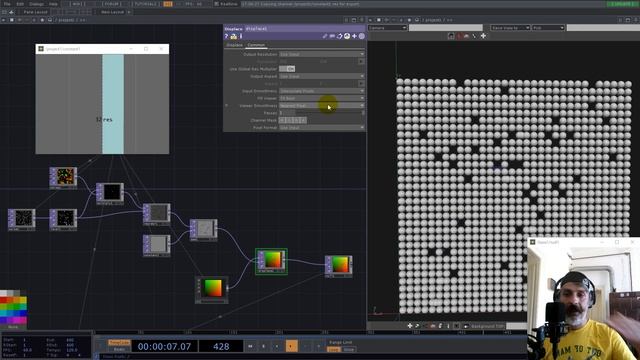640x360 pixels.
Task: Select Once under Range Limit
Action: pos(349,349)
